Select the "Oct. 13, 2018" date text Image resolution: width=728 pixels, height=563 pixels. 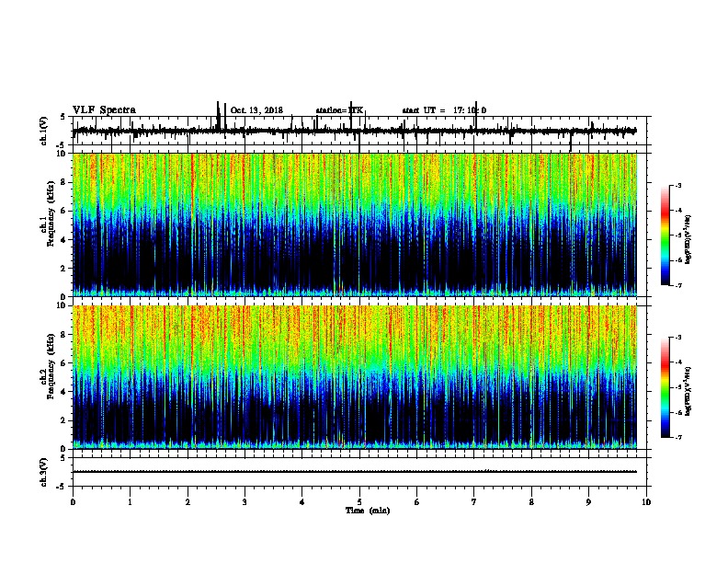[x=256, y=110]
